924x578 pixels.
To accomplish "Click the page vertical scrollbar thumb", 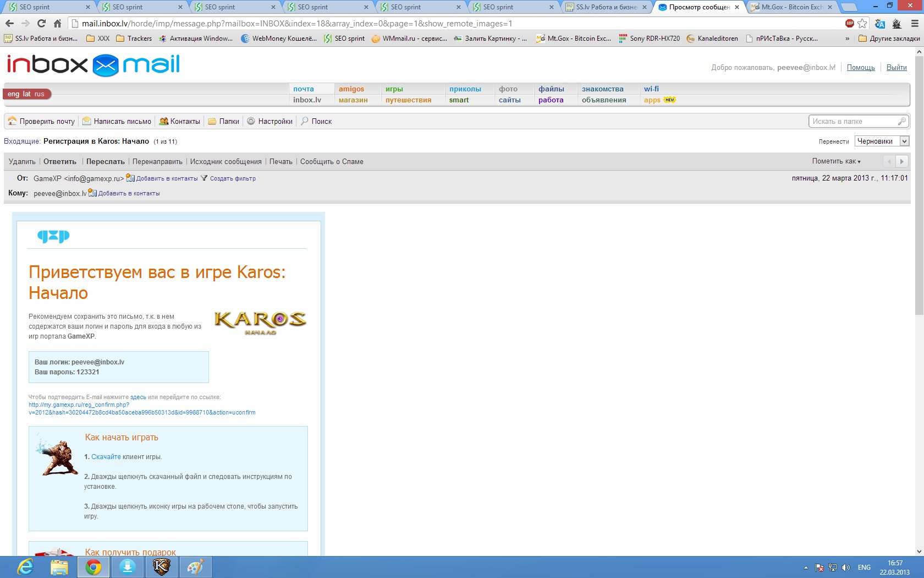I will [x=919, y=185].
